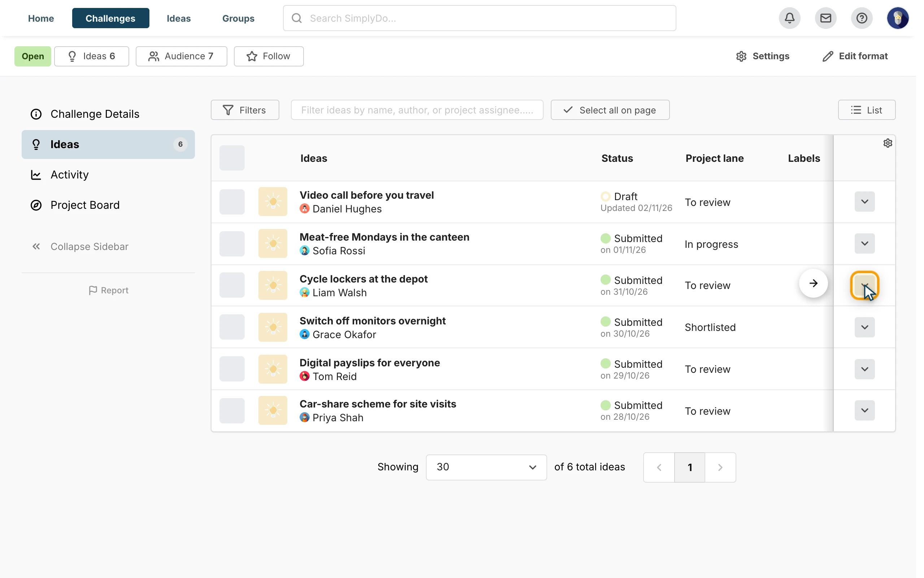Viewport: 924px width, 578px height.
Task: Select the Switch off monitors overnight checkbox
Action: (232, 327)
